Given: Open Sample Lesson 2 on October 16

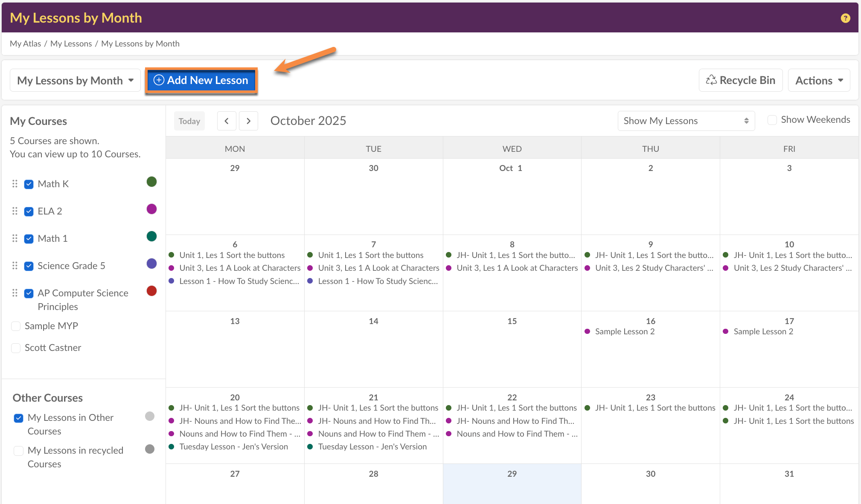Looking at the screenshot, I should pyautogui.click(x=624, y=332).
